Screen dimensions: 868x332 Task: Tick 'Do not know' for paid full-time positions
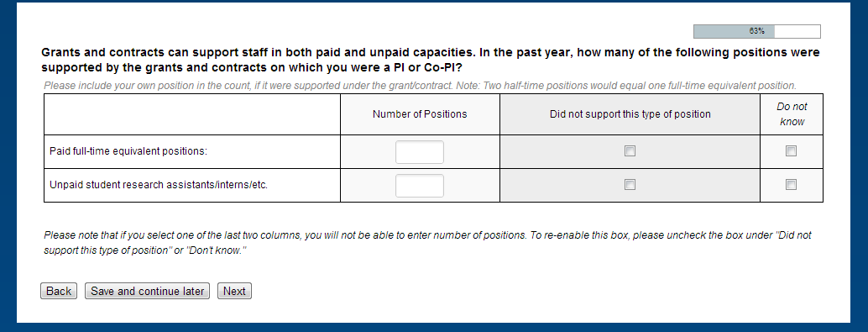pyautogui.click(x=791, y=151)
